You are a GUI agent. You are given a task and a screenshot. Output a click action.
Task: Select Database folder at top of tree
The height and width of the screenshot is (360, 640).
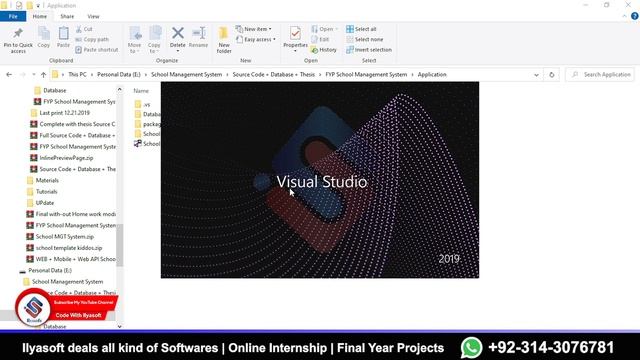coord(50,90)
